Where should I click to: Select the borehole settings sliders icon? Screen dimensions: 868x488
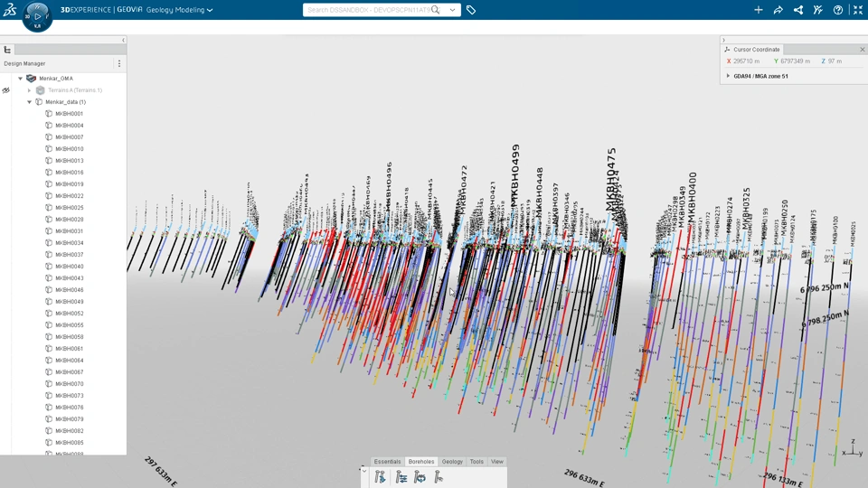pyautogui.click(x=401, y=477)
